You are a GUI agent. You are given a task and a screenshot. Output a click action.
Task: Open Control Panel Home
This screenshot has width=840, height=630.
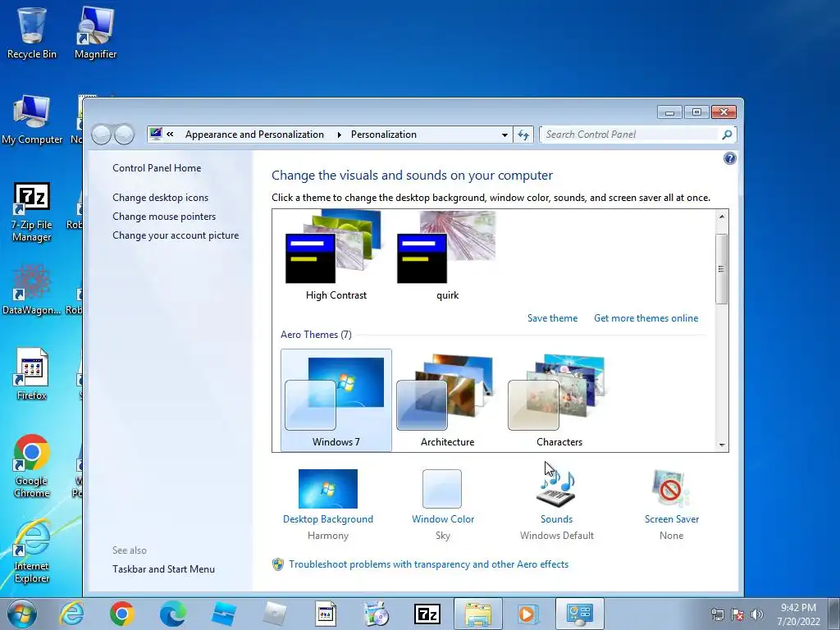point(157,168)
